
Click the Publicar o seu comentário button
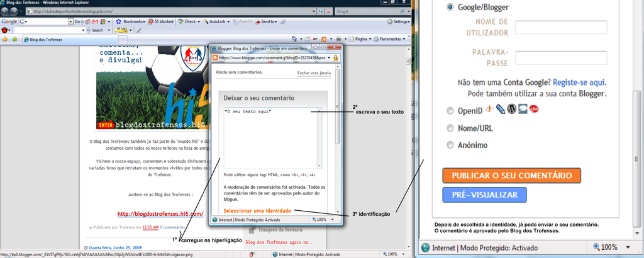pyautogui.click(x=511, y=175)
